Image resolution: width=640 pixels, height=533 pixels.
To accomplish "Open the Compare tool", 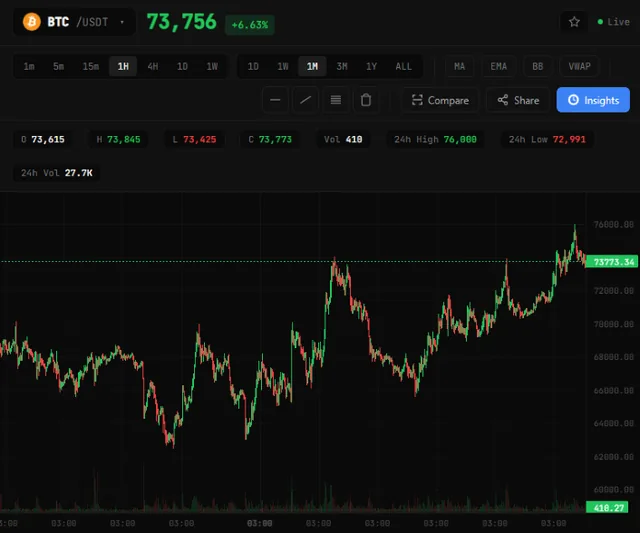I will (x=440, y=100).
